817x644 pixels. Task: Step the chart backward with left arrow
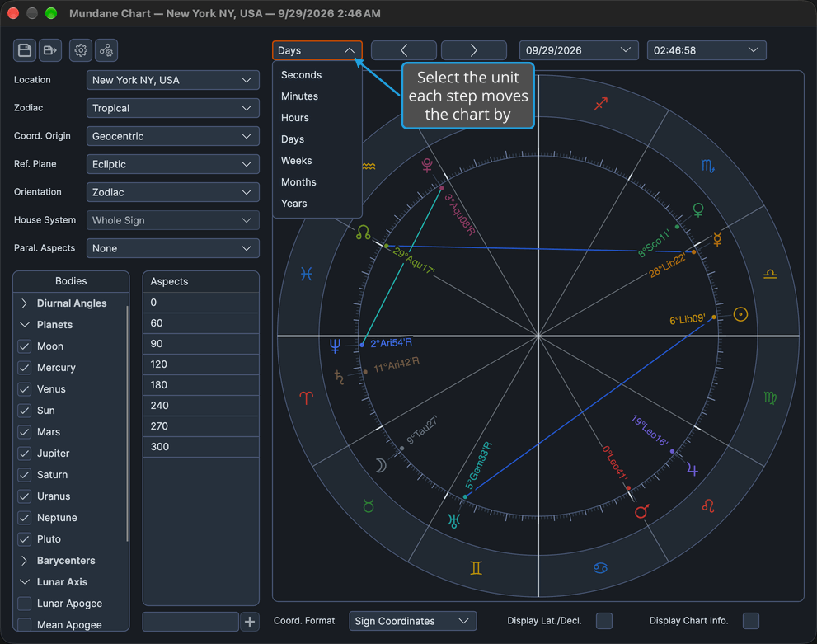pyautogui.click(x=404, y=50)
